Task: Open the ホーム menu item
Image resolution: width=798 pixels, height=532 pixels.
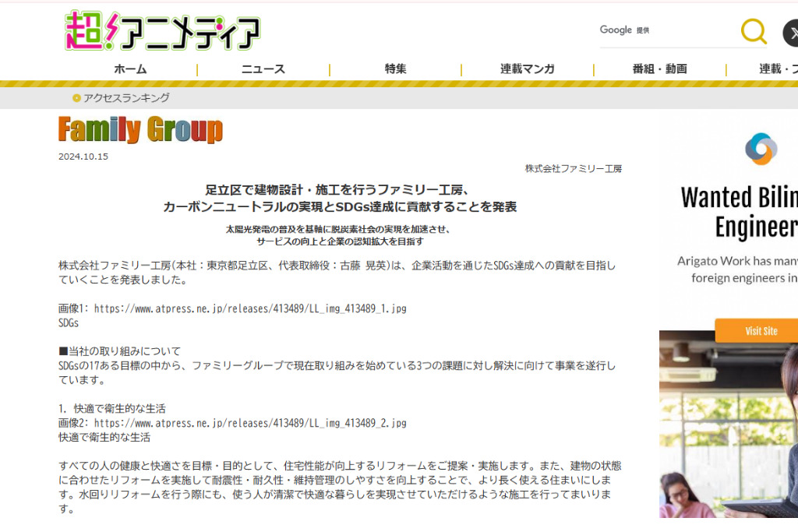Action: (x=130, y=69)
